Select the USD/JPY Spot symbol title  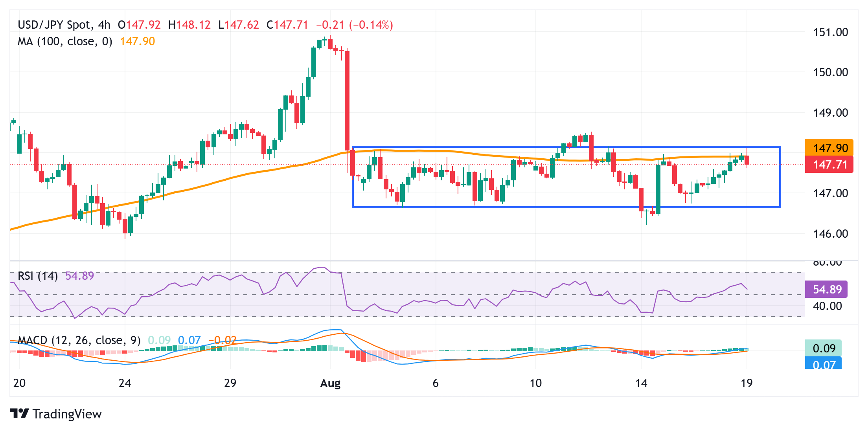[54, 25]
